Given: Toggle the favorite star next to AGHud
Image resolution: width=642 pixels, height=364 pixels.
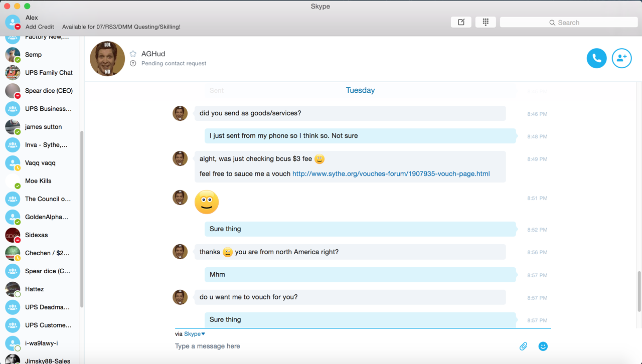Looking at the screenshot, I should click(x=133, y=54).
